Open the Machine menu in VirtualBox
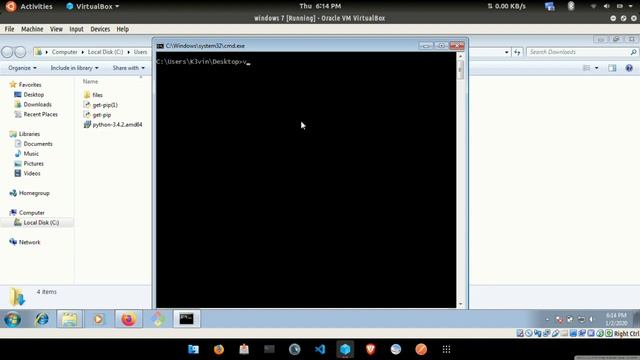 click(32, 29)
